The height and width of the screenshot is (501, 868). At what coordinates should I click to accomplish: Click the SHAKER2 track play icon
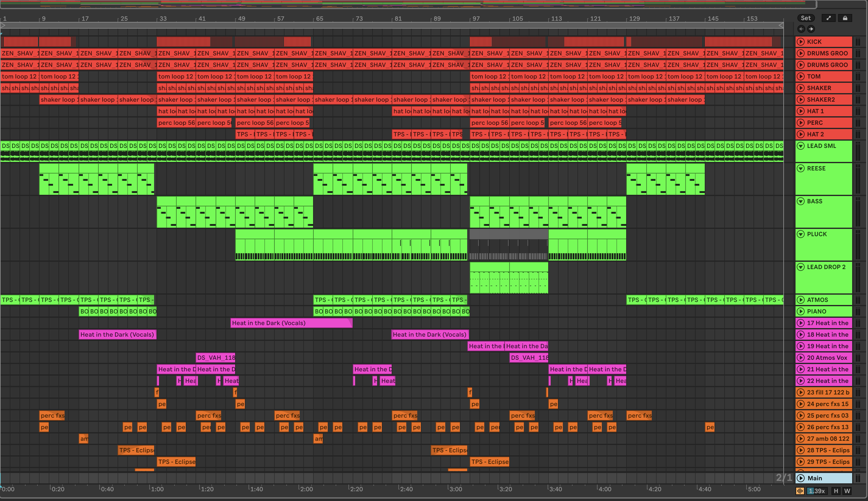point(801,100)
